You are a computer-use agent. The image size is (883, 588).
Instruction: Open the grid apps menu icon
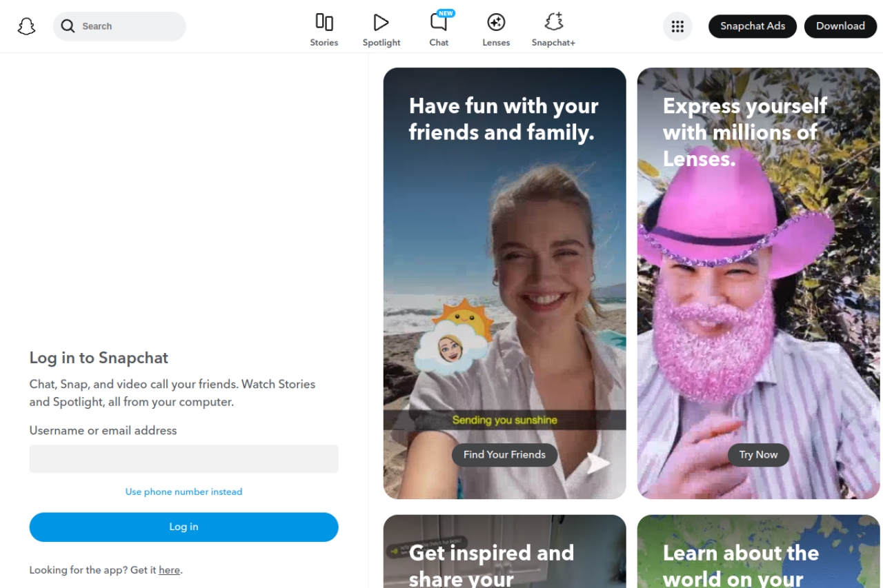(x=677, y=26)
